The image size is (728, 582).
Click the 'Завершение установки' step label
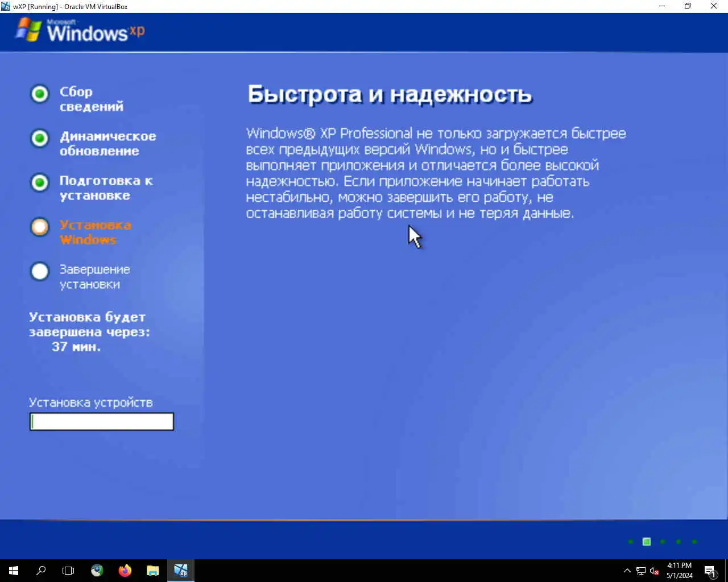click(94, 277)
